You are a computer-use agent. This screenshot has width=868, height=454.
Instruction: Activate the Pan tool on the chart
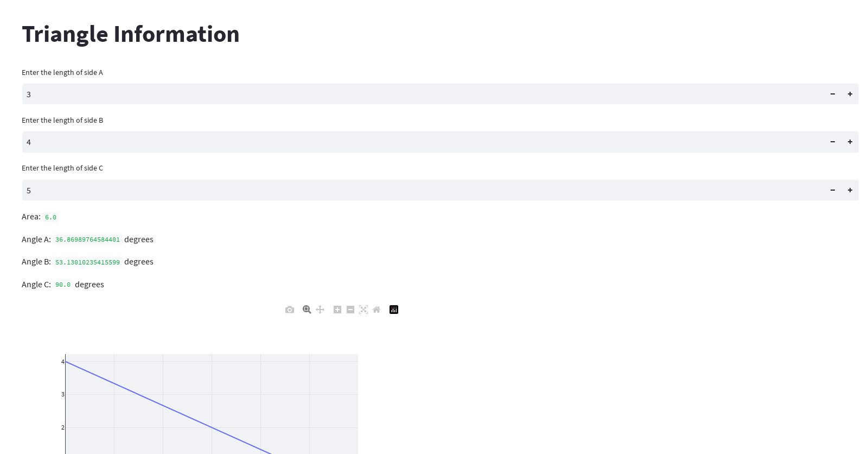(x=320, y=310)
